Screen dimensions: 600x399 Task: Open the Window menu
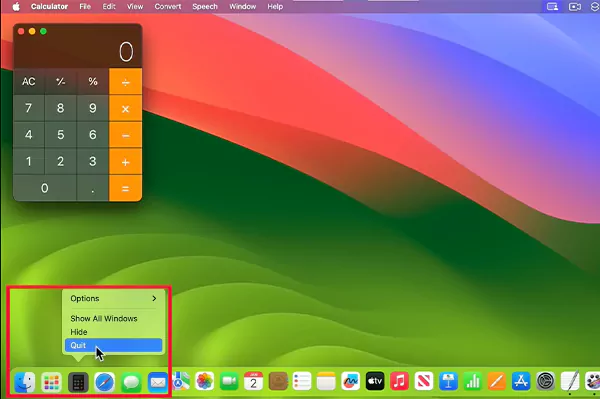point(243,7)
